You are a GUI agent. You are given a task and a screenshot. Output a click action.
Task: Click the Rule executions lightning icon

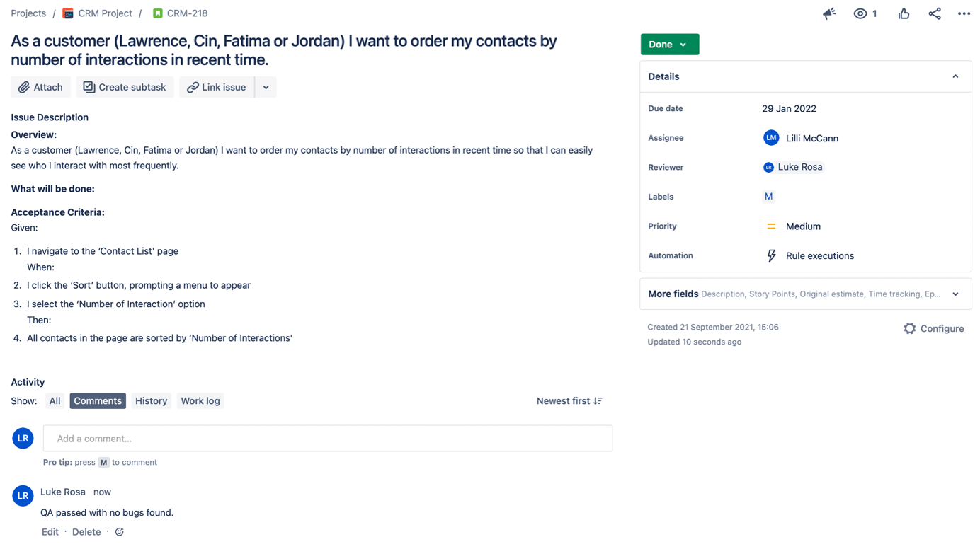(771, 255)
